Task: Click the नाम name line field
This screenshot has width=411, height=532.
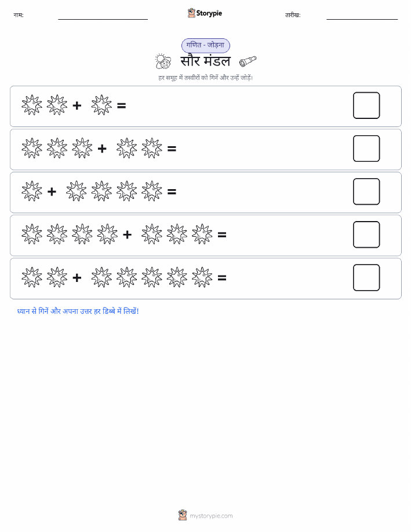Action: point(103,16)
